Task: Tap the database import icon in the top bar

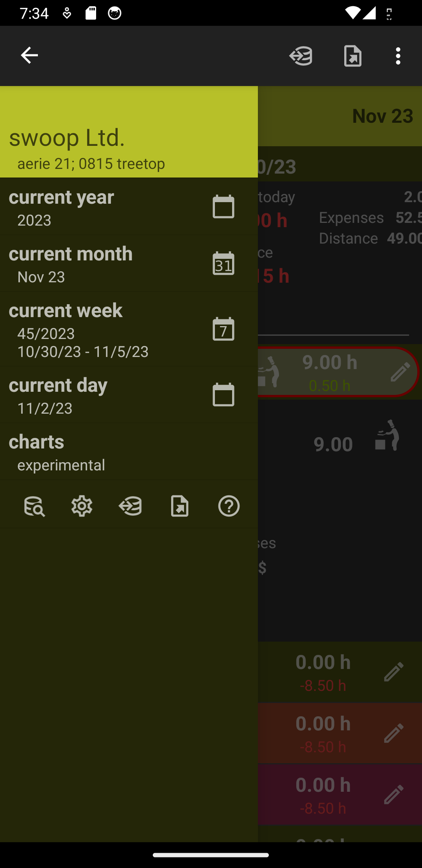Action: point(301,56)
